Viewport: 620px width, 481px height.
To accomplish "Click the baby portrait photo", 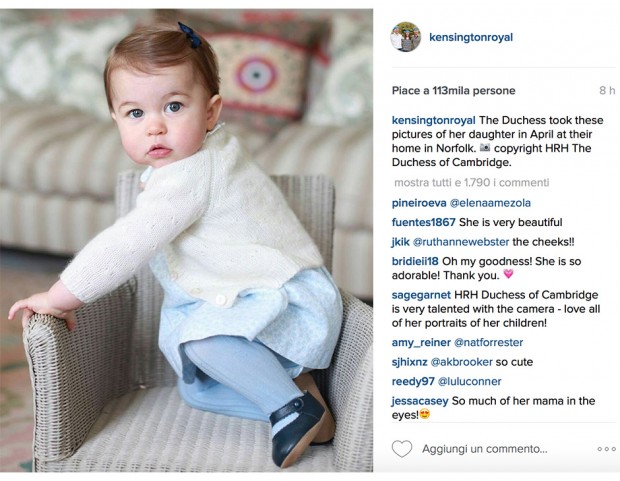I will (x=186, y=240).
